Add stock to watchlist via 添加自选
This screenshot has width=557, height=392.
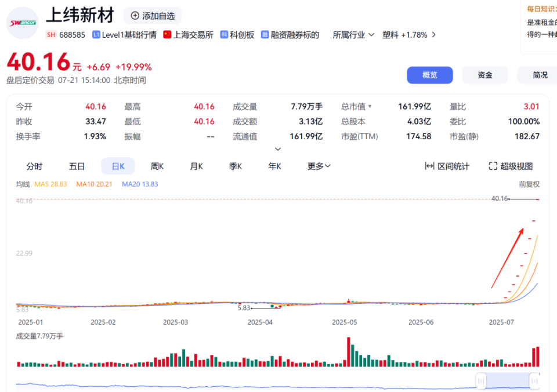pos(153,16)
